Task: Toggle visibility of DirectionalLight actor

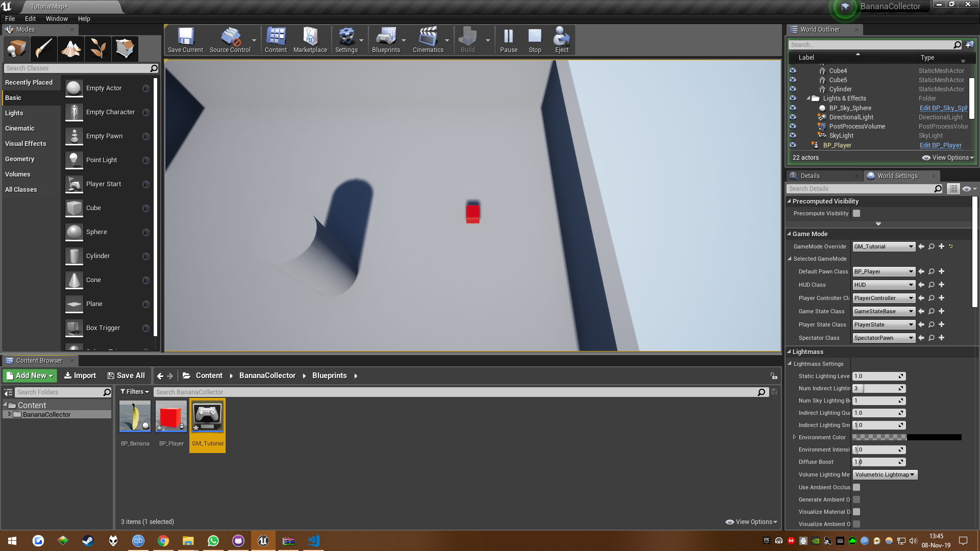Action: [x=793, y=117]
